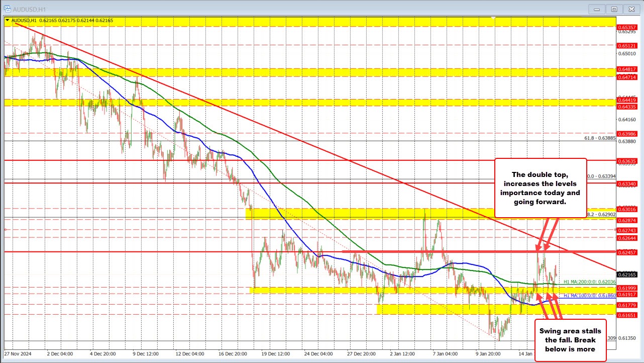Click the H1 MA:200:0:0: 0.62036 label
The width and height of the screenshot is (644, 363).
589,282
